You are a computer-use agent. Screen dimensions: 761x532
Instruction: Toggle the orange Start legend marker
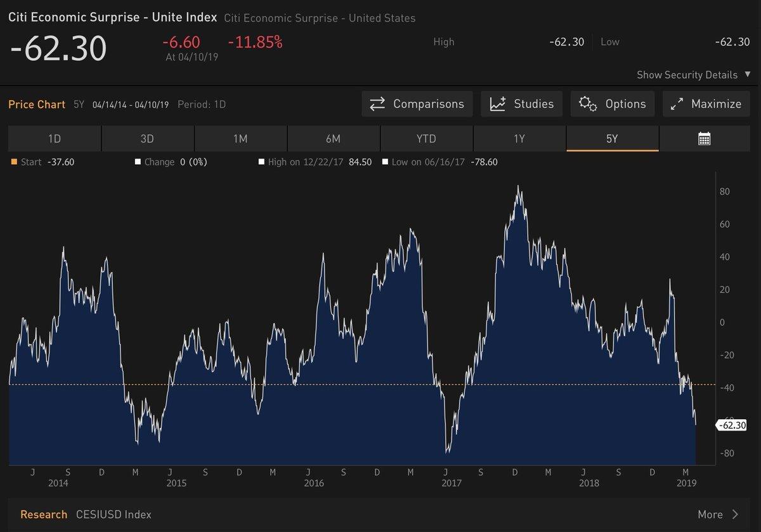pyautogui.click(x=14, y=162)
